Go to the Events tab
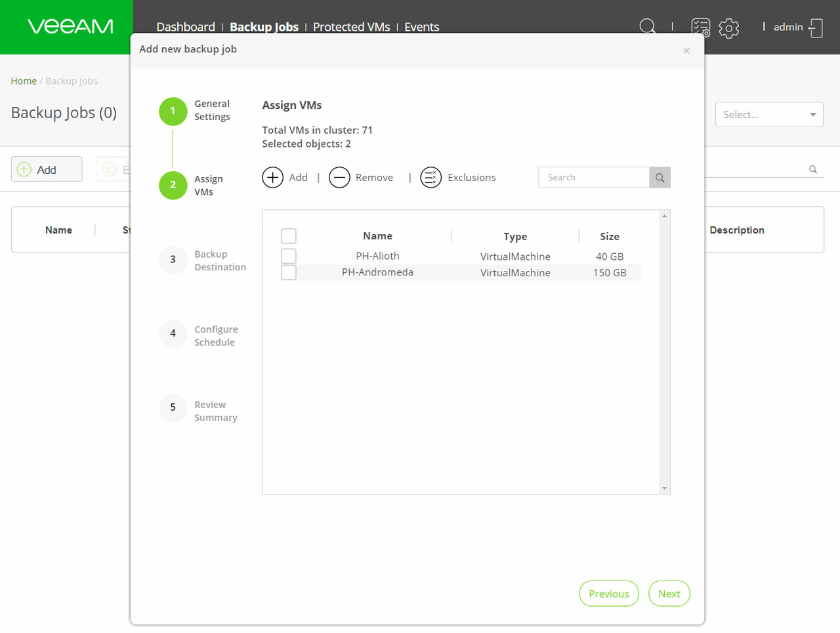Viewport: 840px width, 633px height. pyautogui.click(x=421, y=27)
